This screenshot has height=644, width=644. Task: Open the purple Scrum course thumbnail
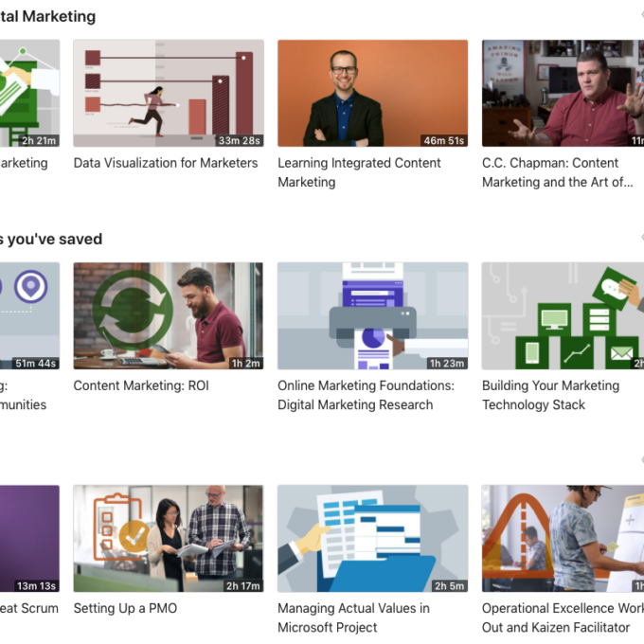[x=29, y=538]
